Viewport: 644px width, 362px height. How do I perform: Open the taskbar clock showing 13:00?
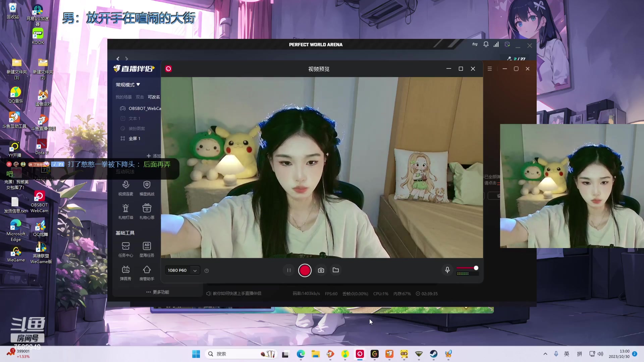pyautogui.click(x=619, y=354)
